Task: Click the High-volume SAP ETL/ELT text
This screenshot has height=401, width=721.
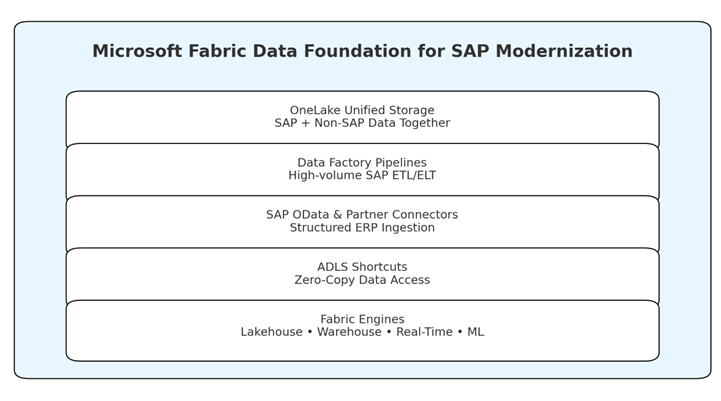Action: [362, 175]
